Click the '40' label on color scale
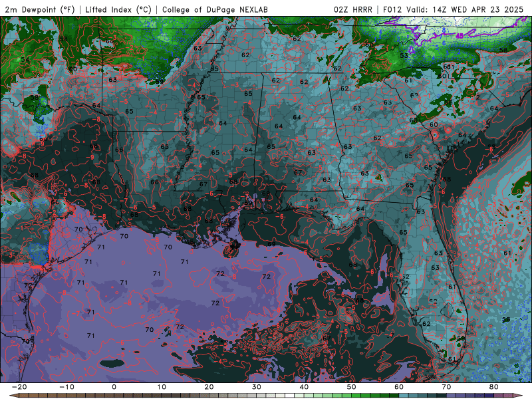The width and height of the screenshot is (532, 399). [304, 387]
